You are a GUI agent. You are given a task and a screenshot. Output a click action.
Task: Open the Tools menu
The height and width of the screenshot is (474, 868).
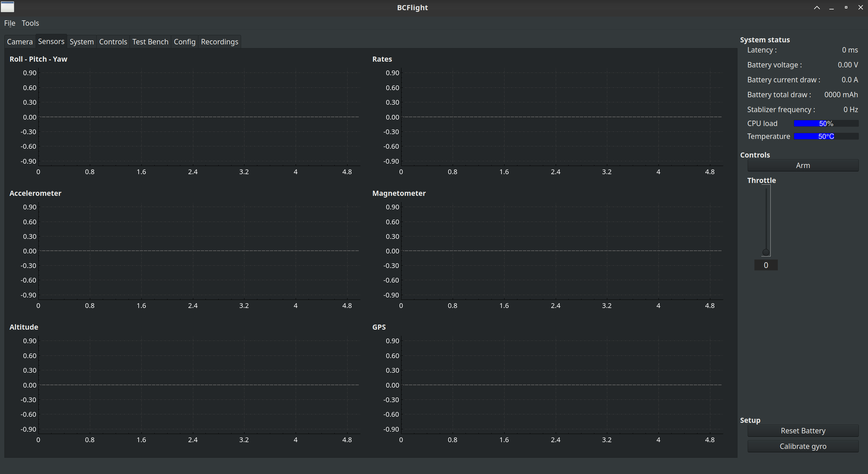pos(30,23)
